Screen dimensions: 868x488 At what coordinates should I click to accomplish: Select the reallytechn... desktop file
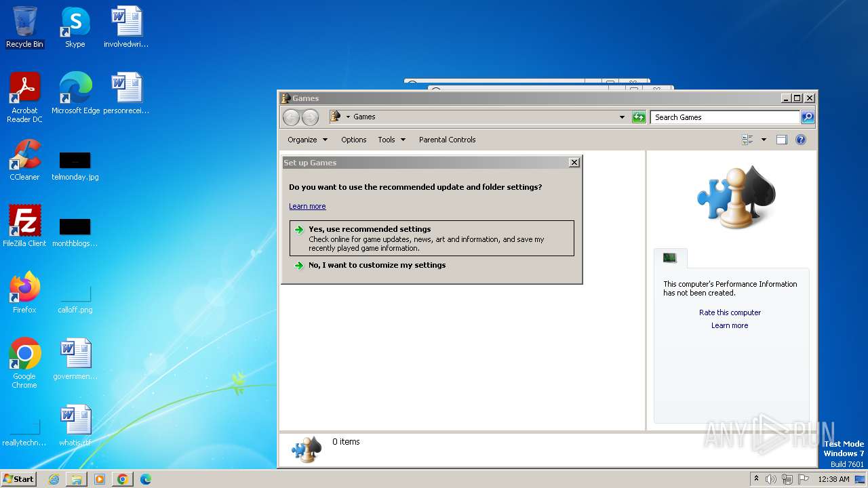coord(24,431)
